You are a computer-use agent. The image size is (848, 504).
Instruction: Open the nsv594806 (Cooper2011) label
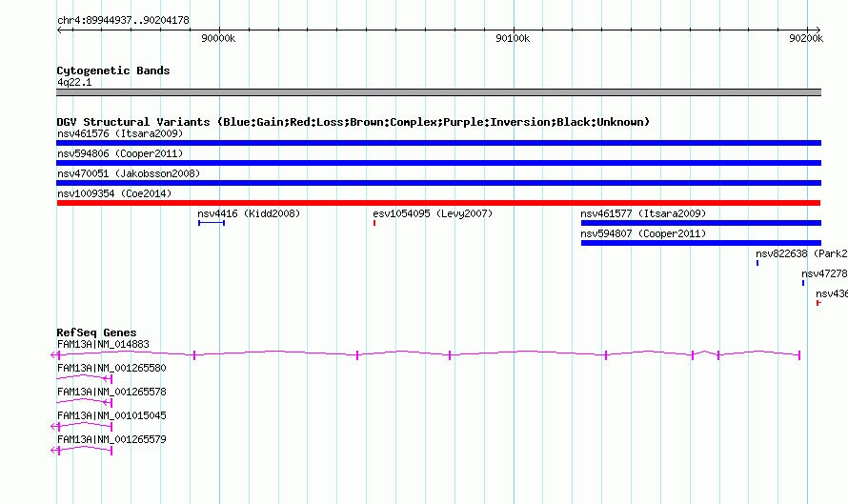[x=120, y=153]
